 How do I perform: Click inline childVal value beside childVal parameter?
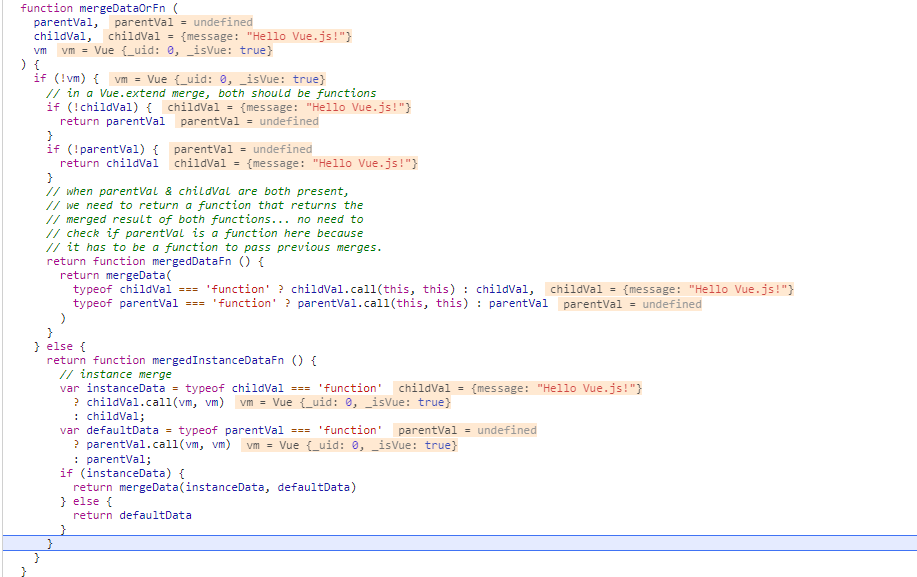227,36
